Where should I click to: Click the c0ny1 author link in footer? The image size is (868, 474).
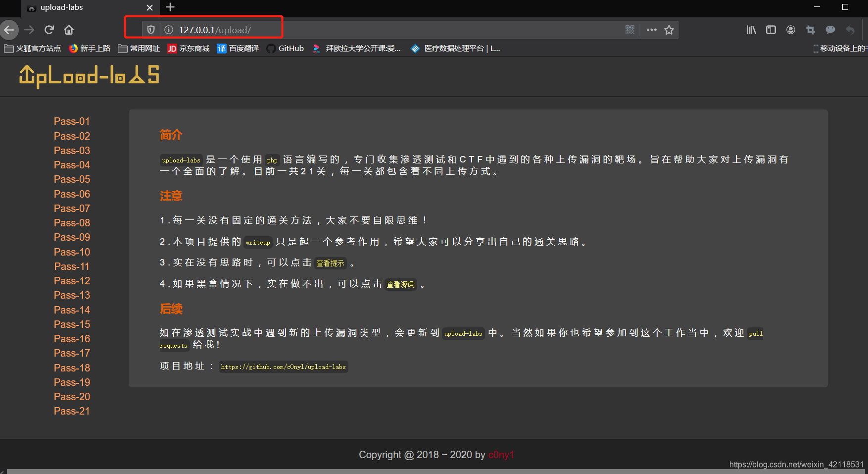click(x=501, y=455)
